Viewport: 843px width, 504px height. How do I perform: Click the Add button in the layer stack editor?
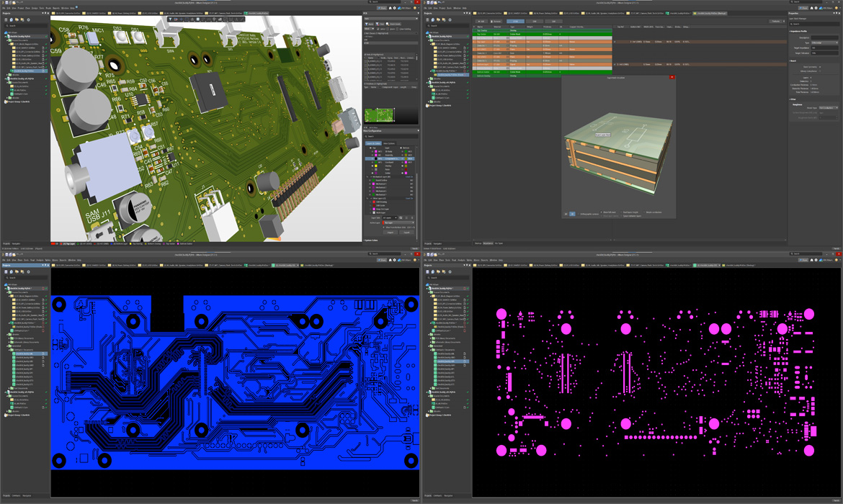point(482,22)
